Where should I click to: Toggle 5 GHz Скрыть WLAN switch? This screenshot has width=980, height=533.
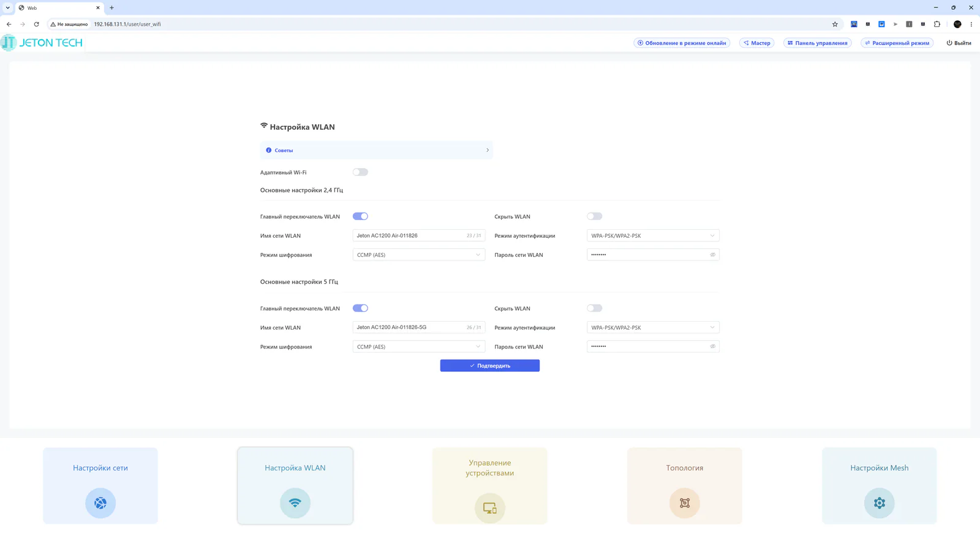click(x=594, y=308)
